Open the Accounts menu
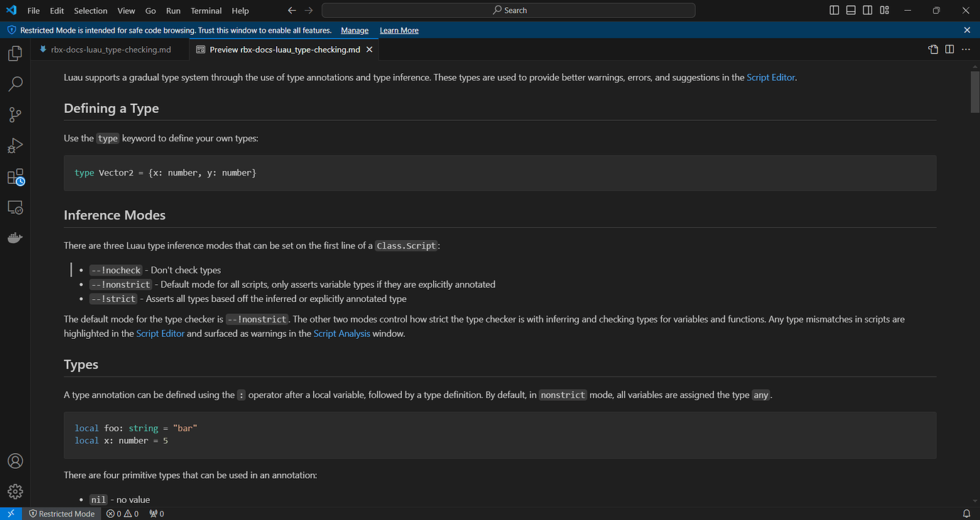 [15, 460]
